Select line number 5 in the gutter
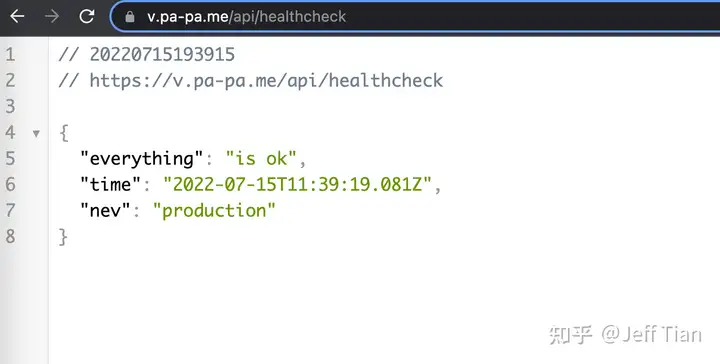The image size is (720, 364). point(10,158)
